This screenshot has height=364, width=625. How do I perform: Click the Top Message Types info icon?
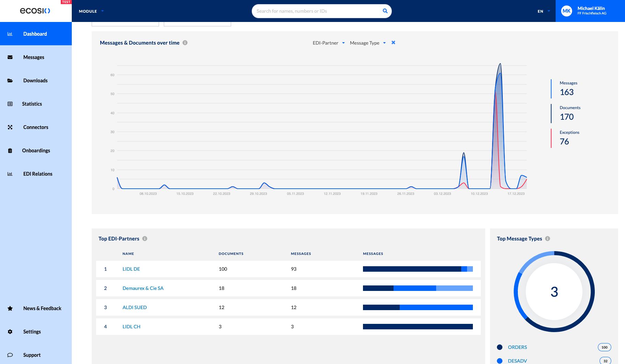tap(548, 239)
